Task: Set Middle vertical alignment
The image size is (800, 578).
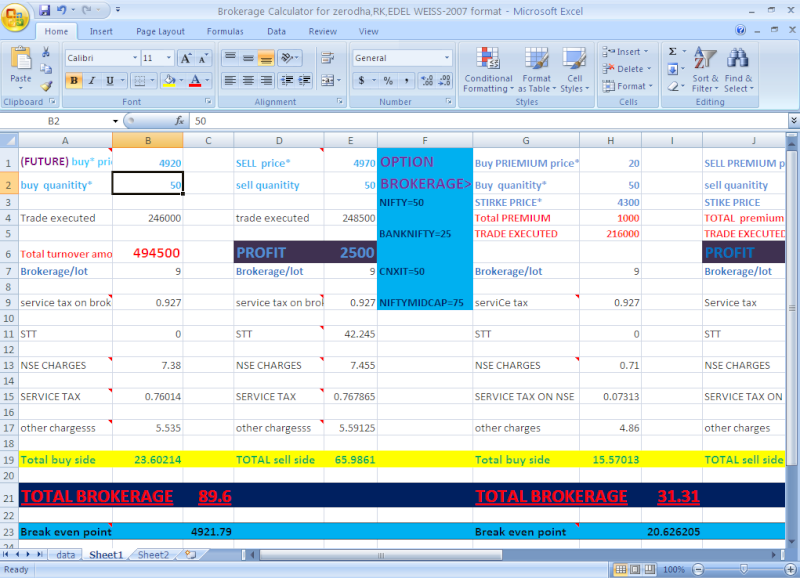Action: [248, 58]
